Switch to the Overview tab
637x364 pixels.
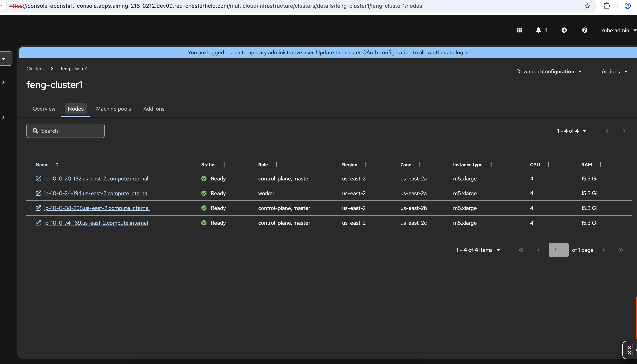click(x=44, y=109)
